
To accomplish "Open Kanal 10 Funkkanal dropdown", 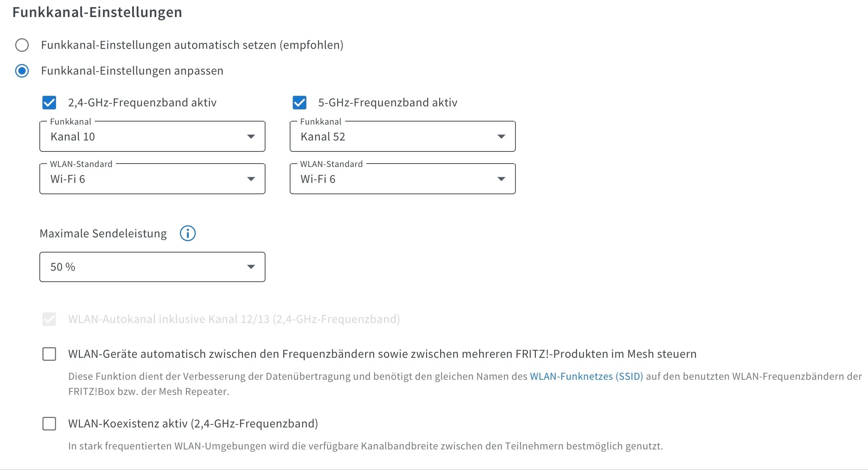I will [152, 136].
